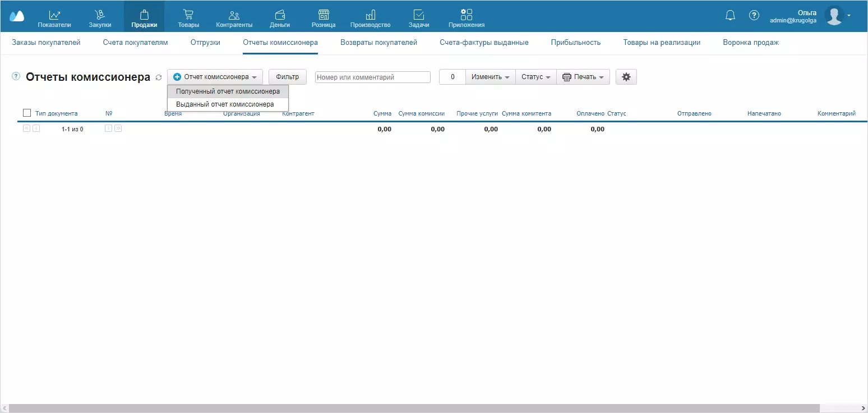Viewport: 868px width, 413px height.
Task: Open the Деньги section
Action: [x=280, y=19]
